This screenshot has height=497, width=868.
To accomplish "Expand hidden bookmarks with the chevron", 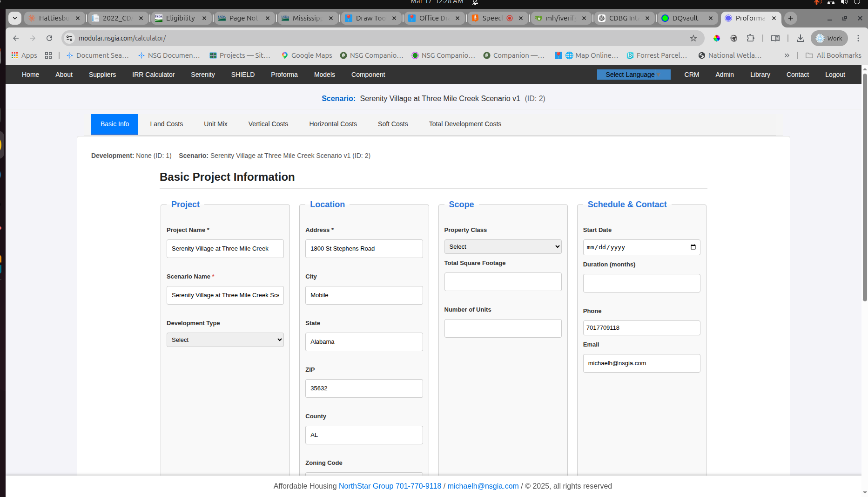I will tap(787, 55).
